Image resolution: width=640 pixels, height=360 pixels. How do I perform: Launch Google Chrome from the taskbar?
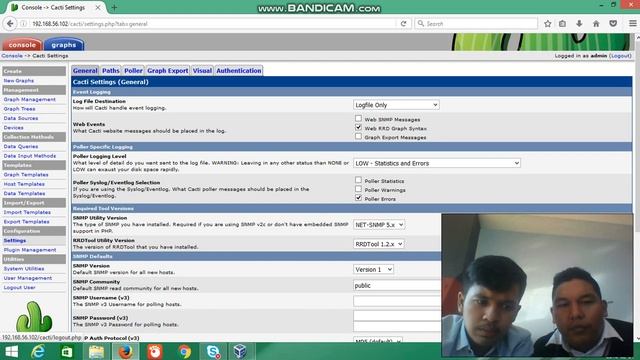[x=184, y=351]
